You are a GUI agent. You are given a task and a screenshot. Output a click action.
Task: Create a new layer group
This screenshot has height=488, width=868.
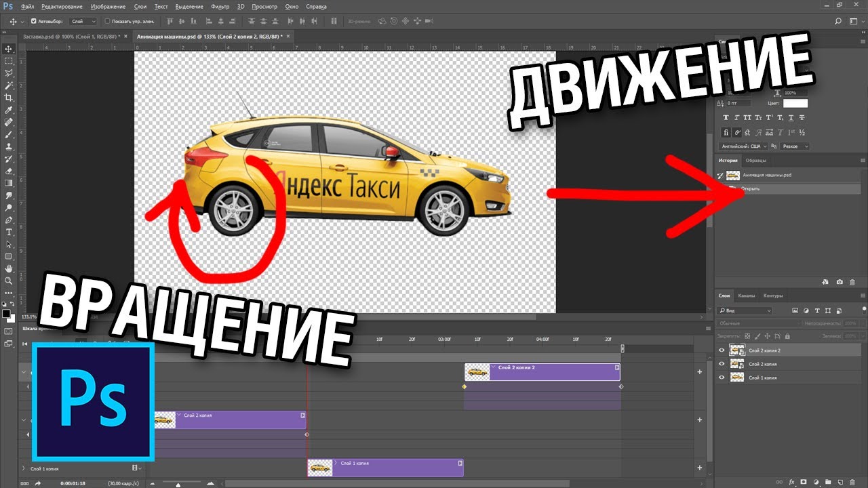pos(828,482)
